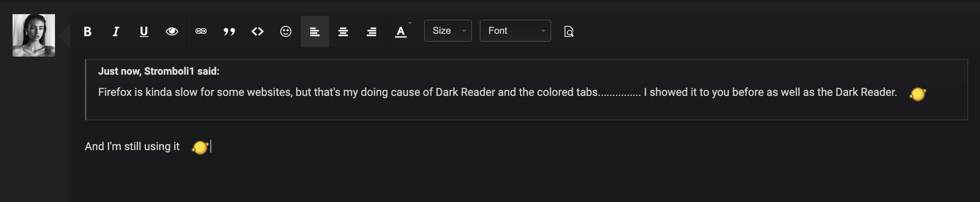Screen dimensions: 980x202
Task: Open the Font dropdown
Action: (515, 31)
